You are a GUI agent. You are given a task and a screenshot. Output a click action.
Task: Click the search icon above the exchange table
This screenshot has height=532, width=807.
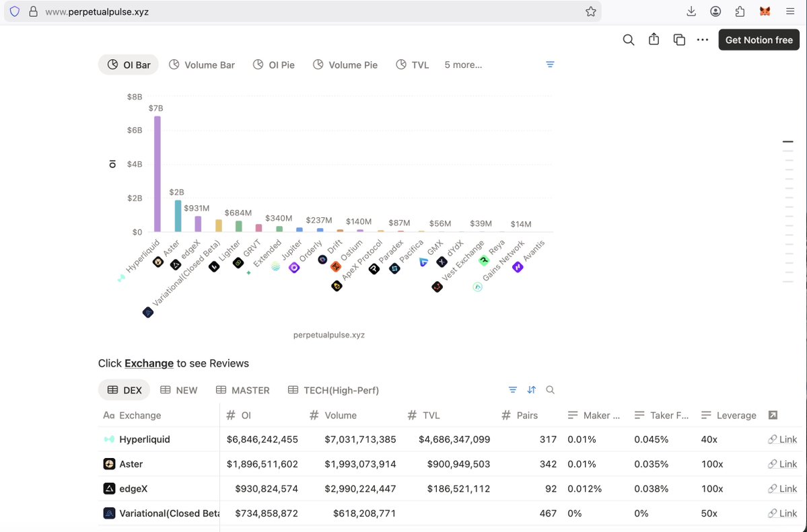pyautogui.click(x=550, y=389)
